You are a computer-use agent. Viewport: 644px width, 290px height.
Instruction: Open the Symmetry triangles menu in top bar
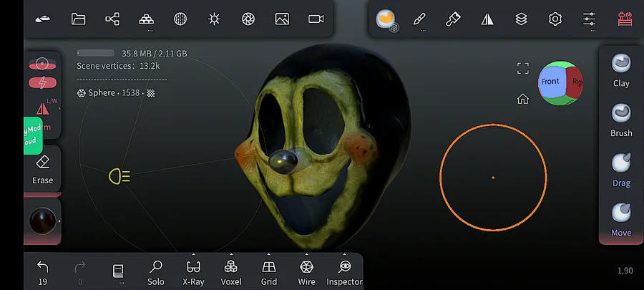487,19
